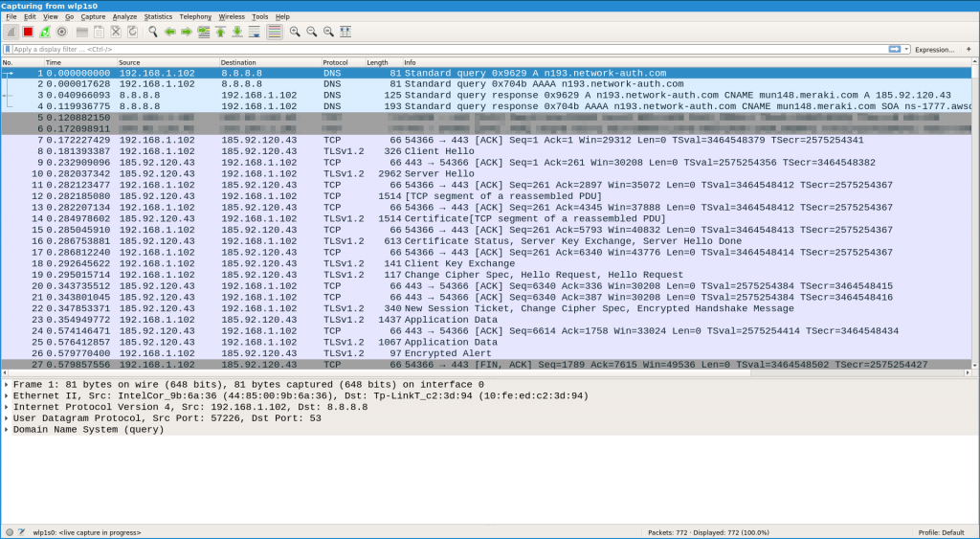The width and height of the screenshot is (980, 539).
Task: Click in the display filter input field
Action: pos(450,50)
